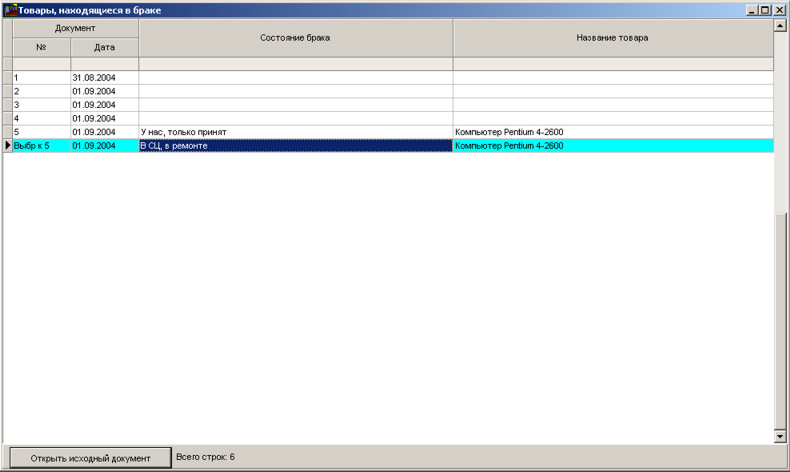
Task: Click the filter field under Состояние брака
Action: point(295,64)
